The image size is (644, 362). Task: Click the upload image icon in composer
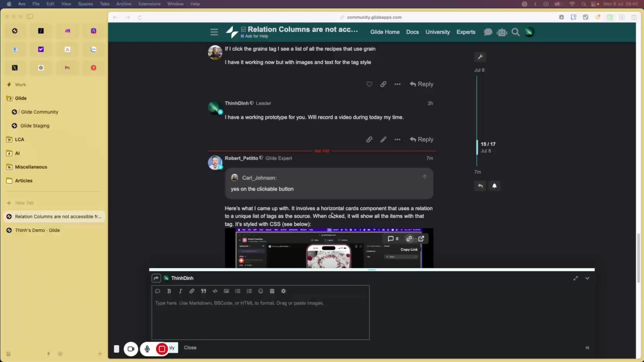pos(226,291)
